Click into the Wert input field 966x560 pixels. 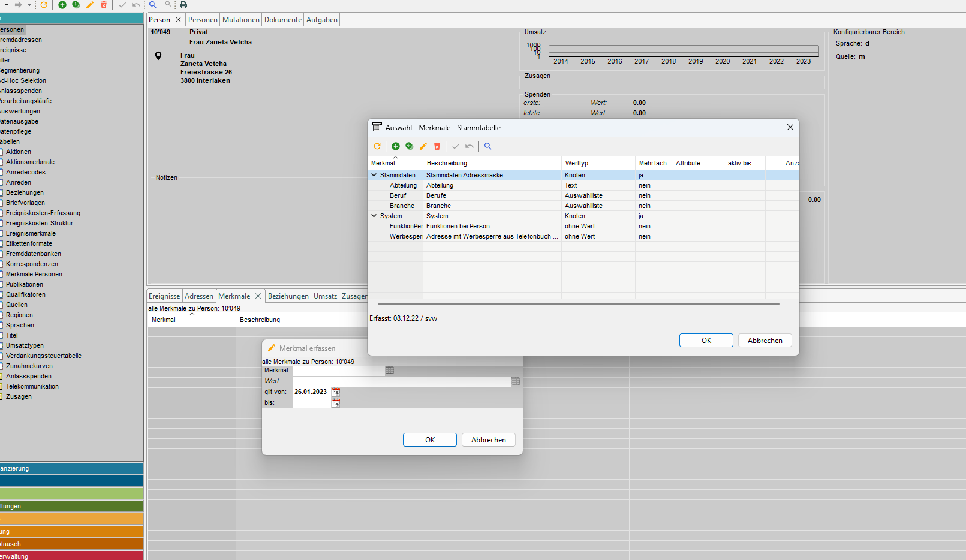(x=401, y=381)
